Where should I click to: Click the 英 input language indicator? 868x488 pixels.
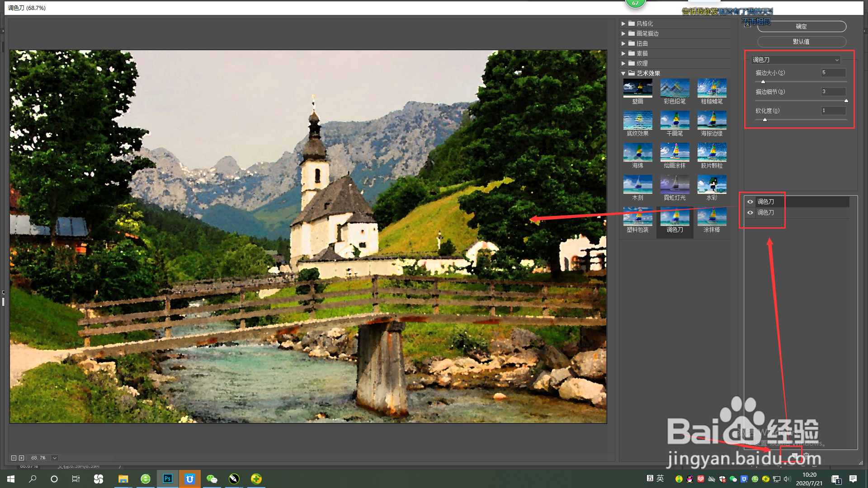[660, 479]
